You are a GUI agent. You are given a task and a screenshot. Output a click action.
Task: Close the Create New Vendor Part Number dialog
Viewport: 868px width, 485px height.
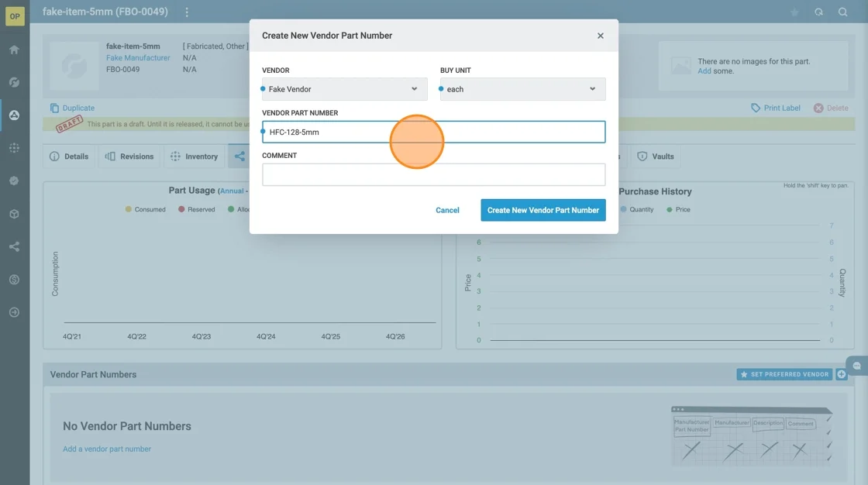coord(601,36)
